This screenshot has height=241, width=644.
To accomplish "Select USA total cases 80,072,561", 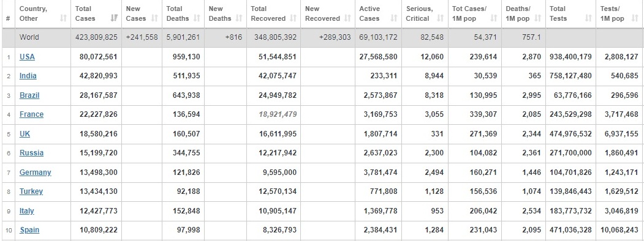I will [99, 56].
